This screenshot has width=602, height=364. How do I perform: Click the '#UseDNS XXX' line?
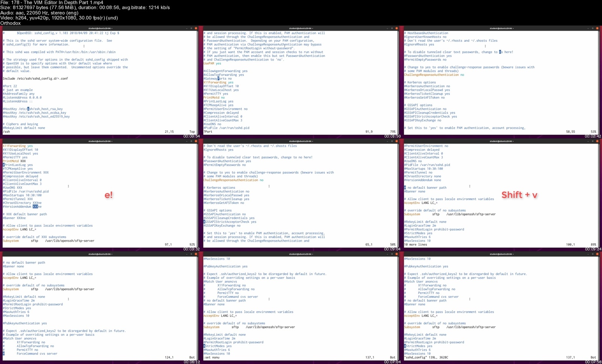click(x=12, y=188)
